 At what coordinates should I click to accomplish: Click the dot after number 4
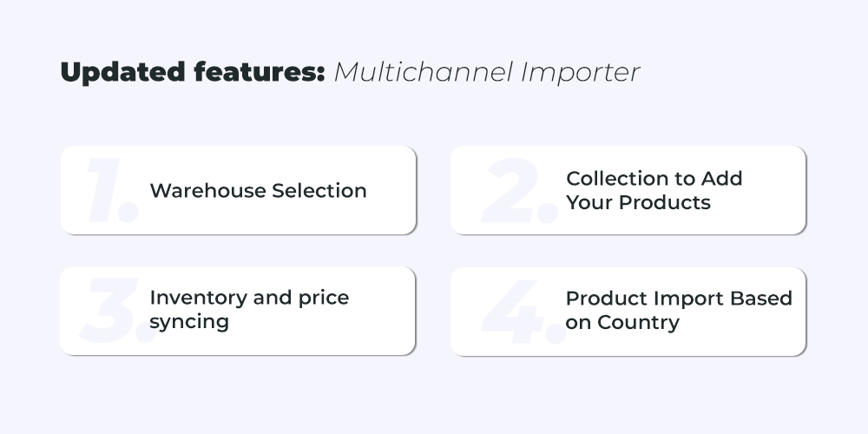tap(556, 332)
